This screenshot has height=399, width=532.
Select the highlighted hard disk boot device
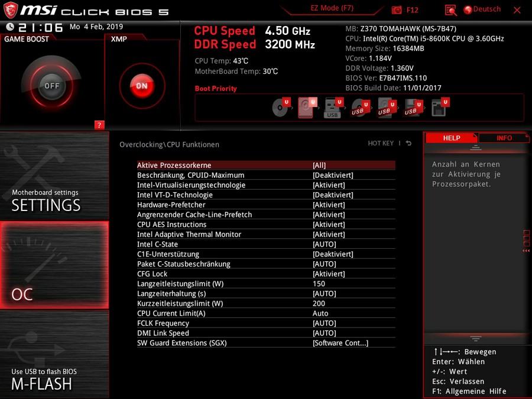point(307,107)
